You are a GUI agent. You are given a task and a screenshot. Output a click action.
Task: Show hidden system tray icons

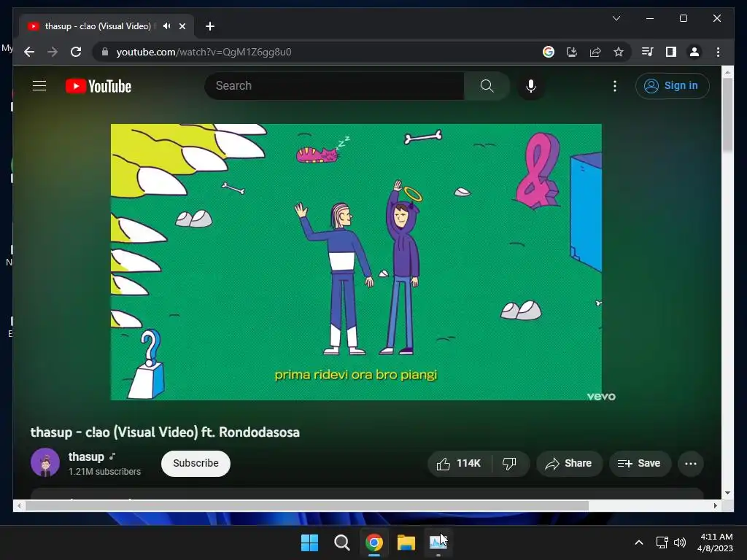coord(639,542)
